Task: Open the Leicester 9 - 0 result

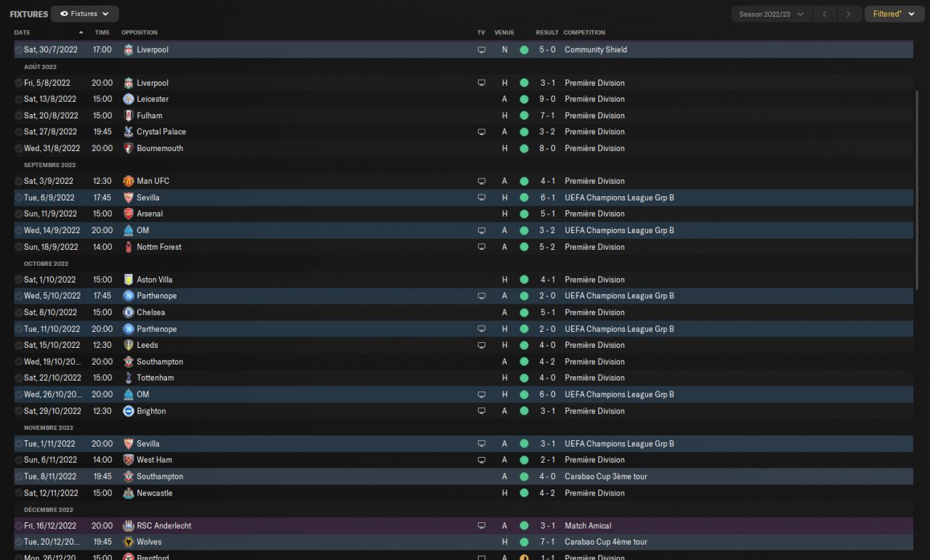Action: point(547,99)
